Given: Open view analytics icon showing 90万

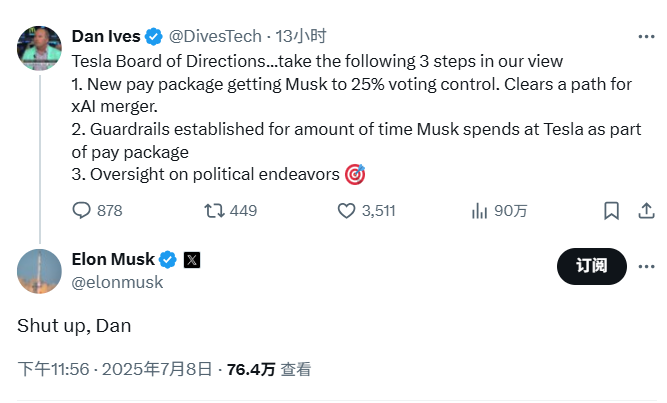Looking at the screenshot, I should [x=480, y=210].
